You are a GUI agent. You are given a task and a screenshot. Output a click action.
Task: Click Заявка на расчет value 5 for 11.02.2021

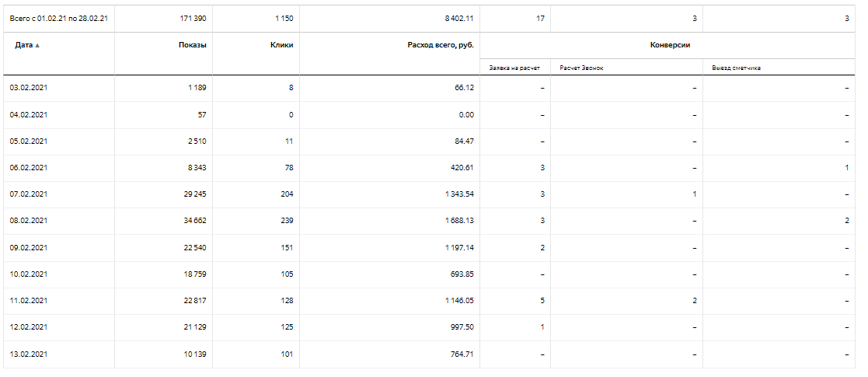coord(542,300)
